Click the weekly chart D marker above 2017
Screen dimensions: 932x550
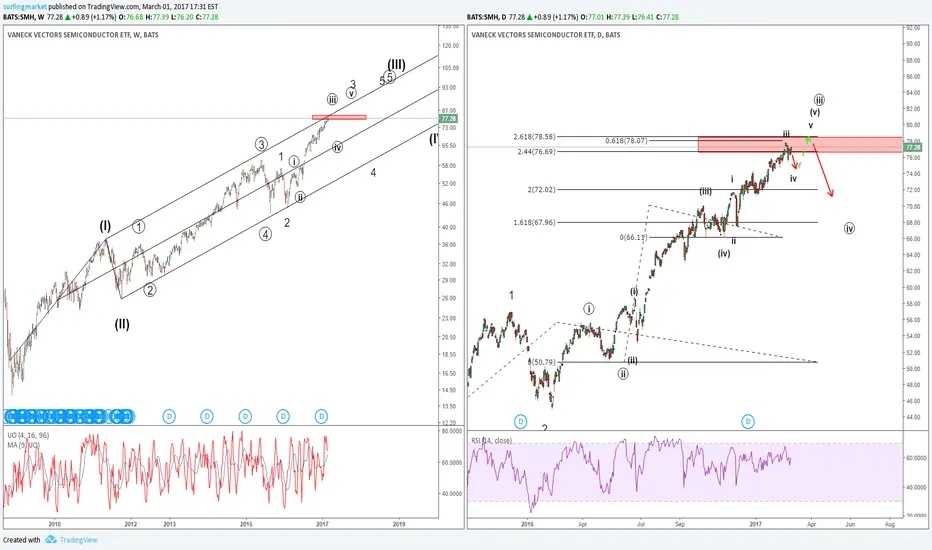322,416
